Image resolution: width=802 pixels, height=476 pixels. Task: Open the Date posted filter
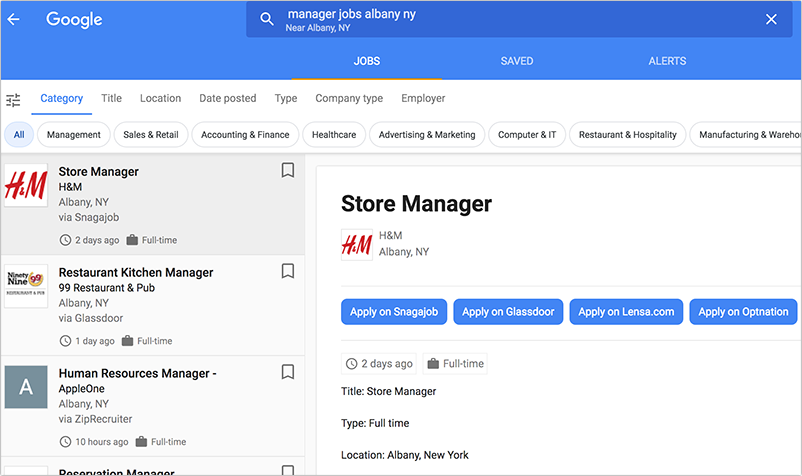click(x=227, y=99)
